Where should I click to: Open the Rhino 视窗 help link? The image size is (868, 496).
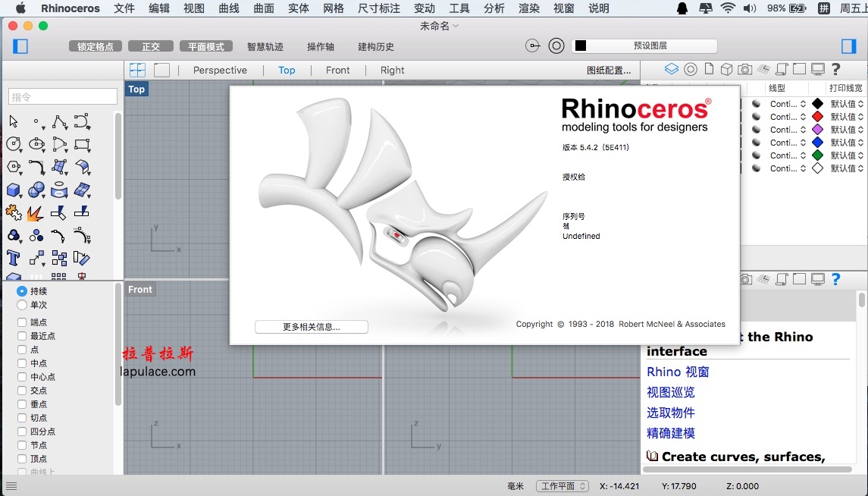(678, 372)
